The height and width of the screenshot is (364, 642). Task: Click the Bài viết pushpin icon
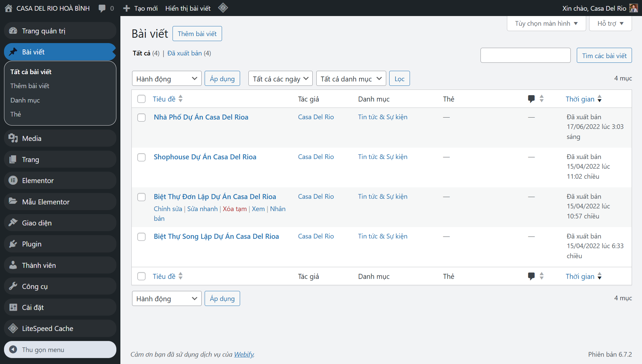pos(13,52)
